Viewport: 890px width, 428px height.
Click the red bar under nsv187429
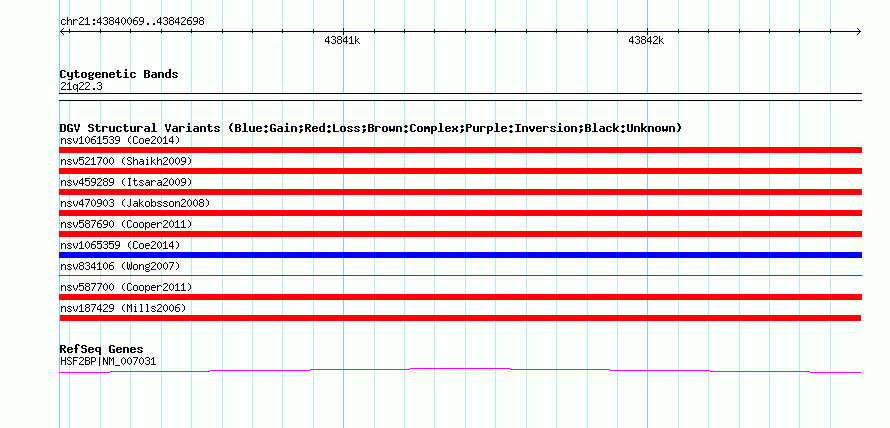[460, 318]
